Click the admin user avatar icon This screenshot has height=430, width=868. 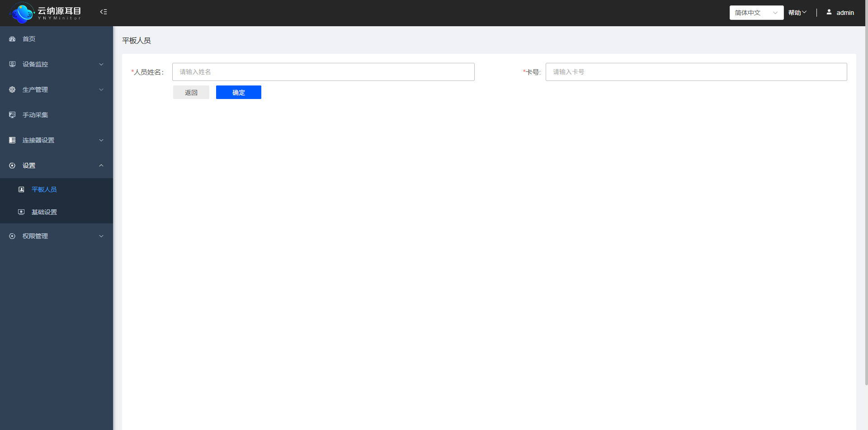pos(829,12)
